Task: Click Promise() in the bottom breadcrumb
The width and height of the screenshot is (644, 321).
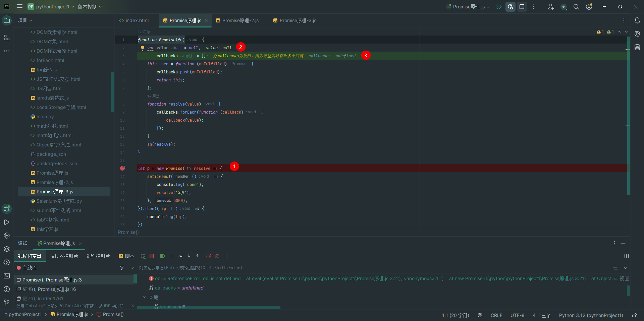Action: pyautogui.click(x=110, y=314)
